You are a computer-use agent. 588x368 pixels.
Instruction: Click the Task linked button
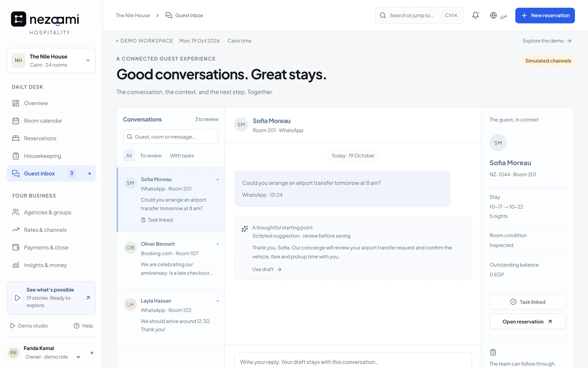click(527, 302)
